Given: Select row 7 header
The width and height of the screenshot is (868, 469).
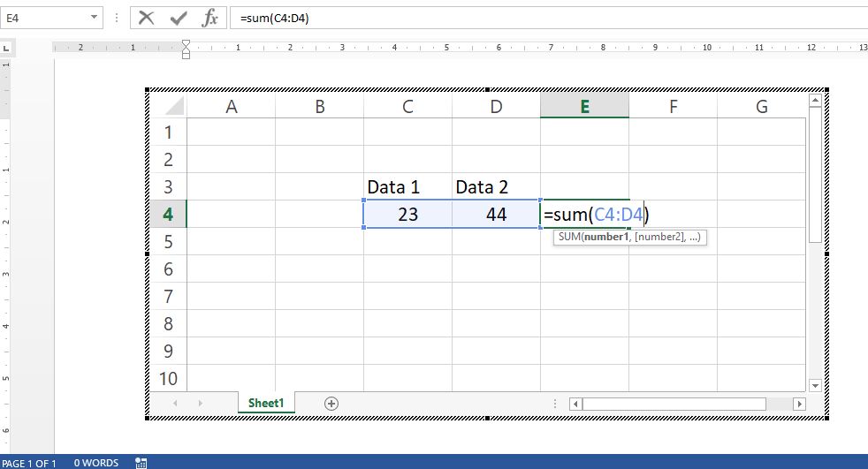Looking at the screenshot, I should click(168, 297).
